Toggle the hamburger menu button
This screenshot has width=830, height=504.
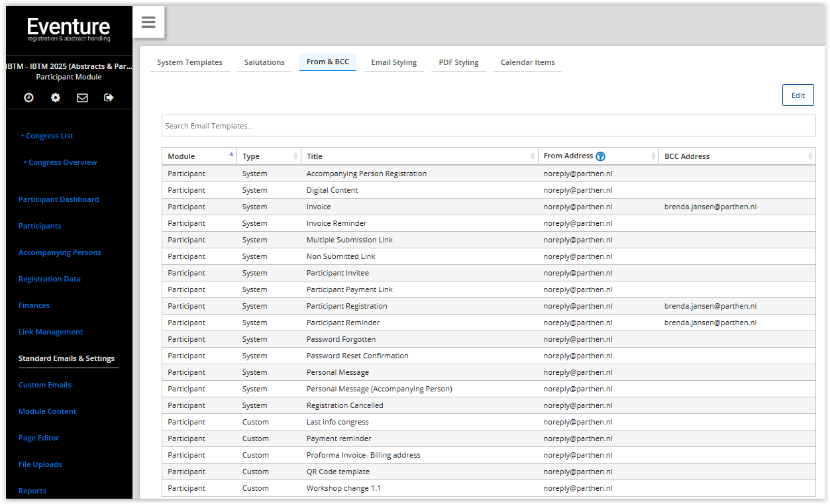[x=148, y=23]
